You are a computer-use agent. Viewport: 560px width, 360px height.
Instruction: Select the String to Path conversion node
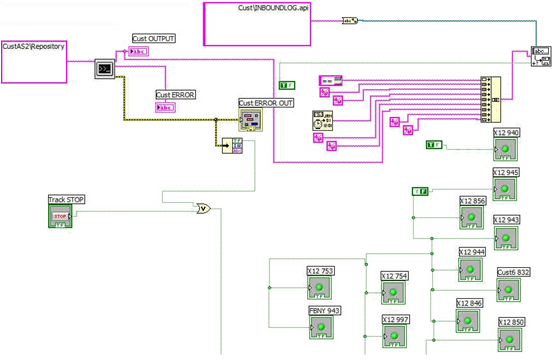pos(350,21)
